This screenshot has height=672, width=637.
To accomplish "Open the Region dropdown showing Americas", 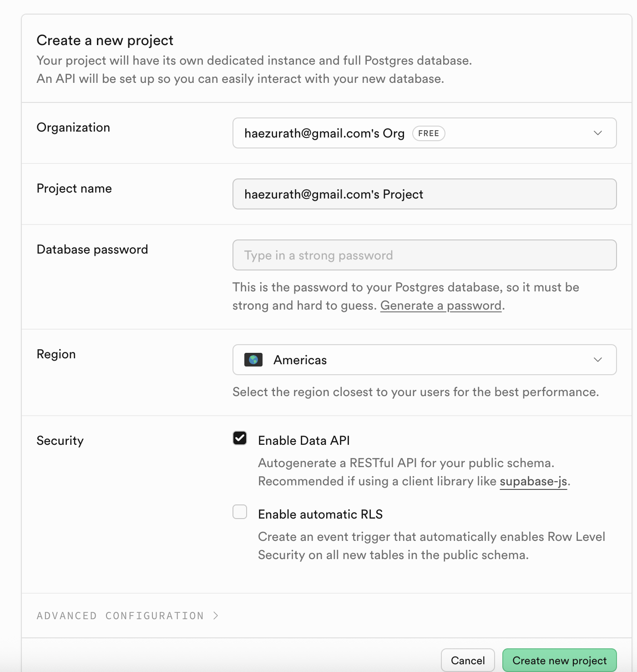I will [x=424, y=360].
